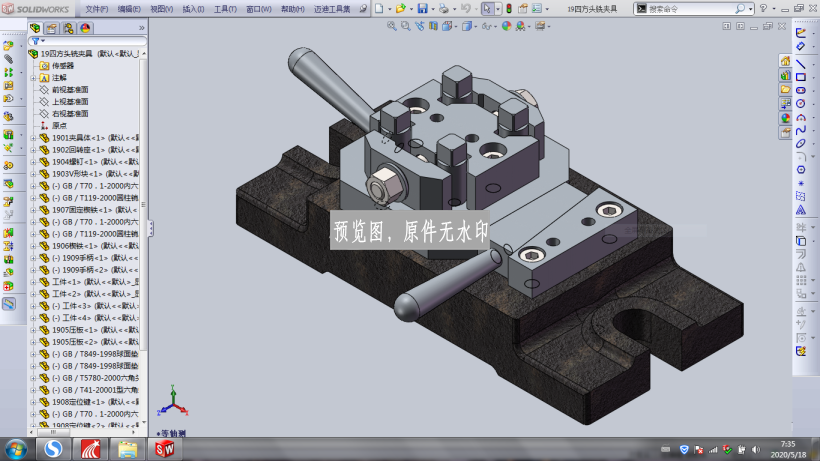Open the 插入(I) menu
Viewport: 820px width, 461px height.
tap(193, 9)
